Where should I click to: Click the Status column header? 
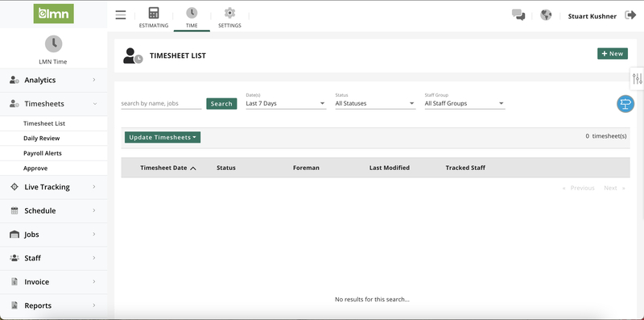(x=226, y=168)
